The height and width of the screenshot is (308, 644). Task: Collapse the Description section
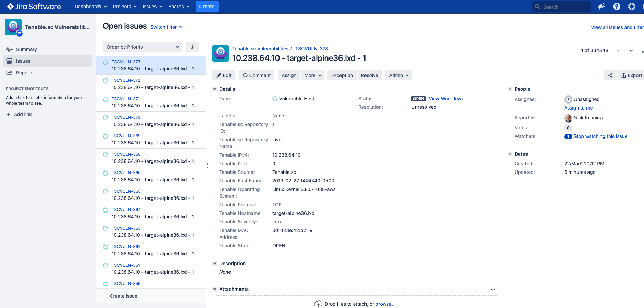coord(215,264)
